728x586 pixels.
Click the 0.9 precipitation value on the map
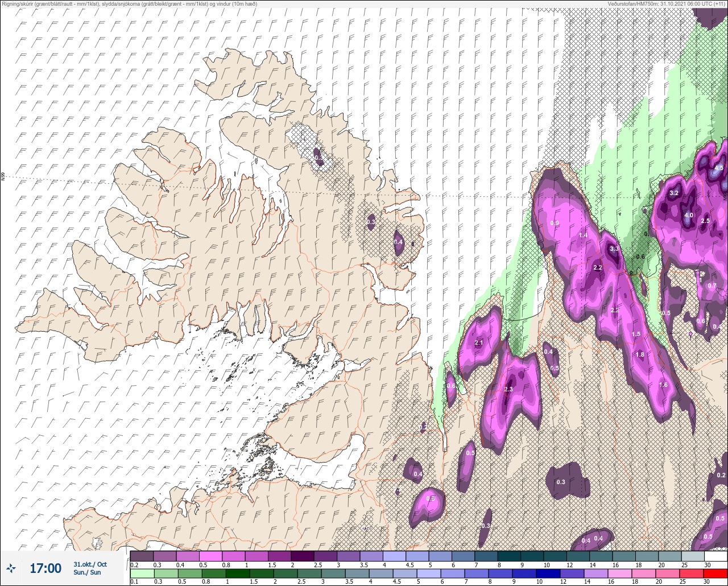point(555,223)
